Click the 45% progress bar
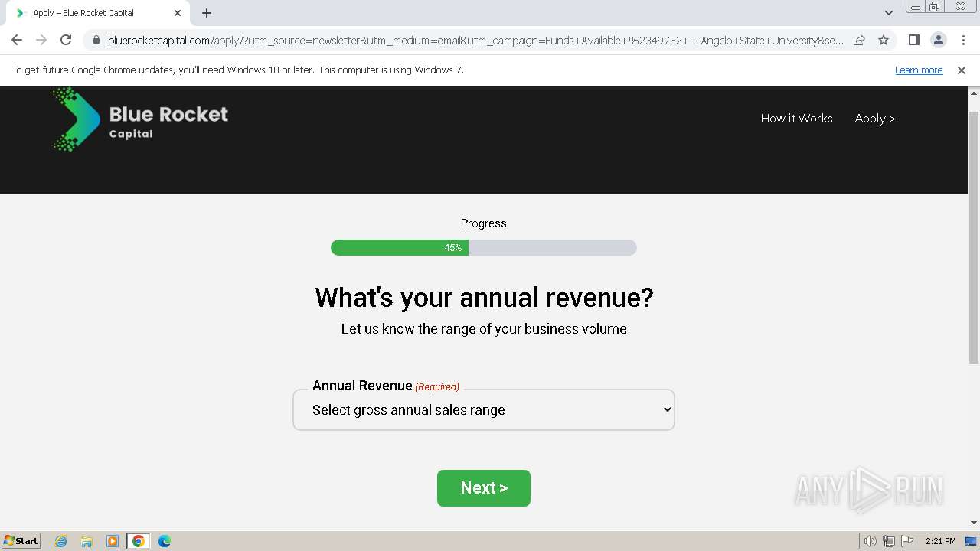This screenshot has width=980, height=551. coord(484,248)
